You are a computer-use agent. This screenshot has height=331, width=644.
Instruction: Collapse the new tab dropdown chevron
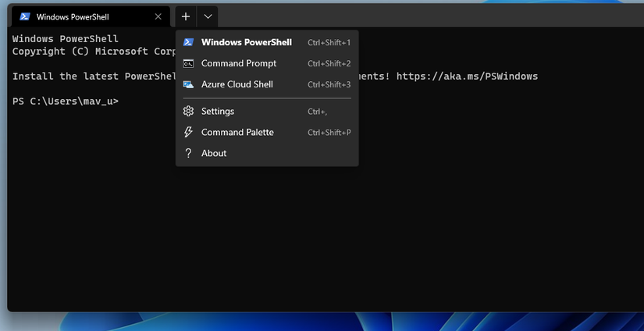tap(208, 16)
